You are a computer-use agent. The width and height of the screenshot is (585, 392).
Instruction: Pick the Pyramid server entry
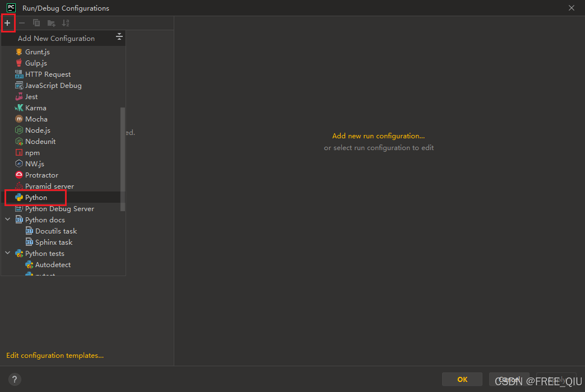[x=49, y=186]
